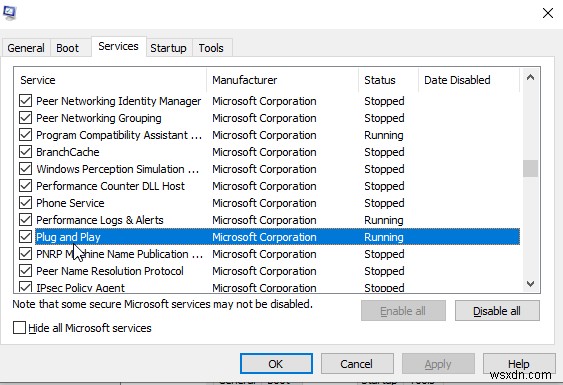Click the Disable all button

point(497,311)
